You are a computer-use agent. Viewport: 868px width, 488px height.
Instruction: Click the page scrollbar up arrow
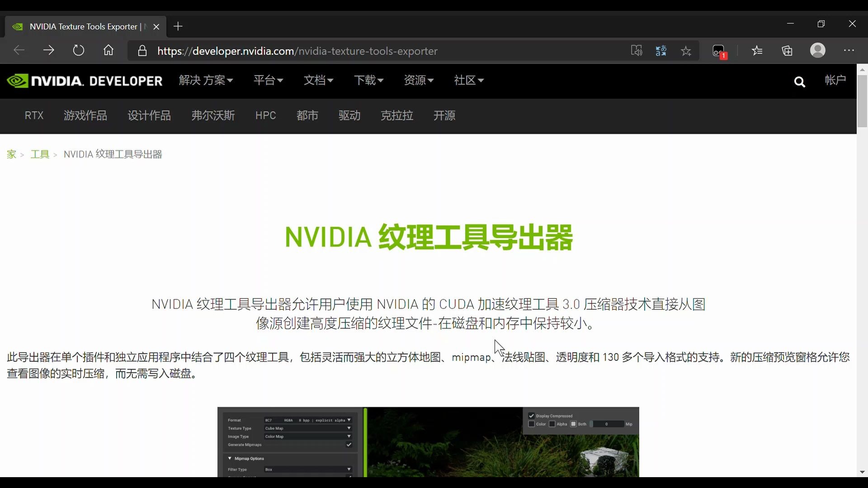click(862, 70)
